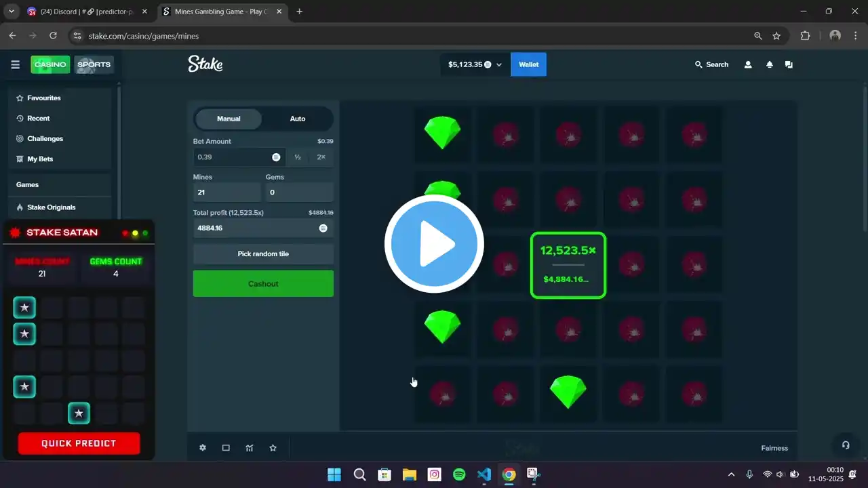
Task: Open the browser extensions puzzle icon
Action: (806, 36)
